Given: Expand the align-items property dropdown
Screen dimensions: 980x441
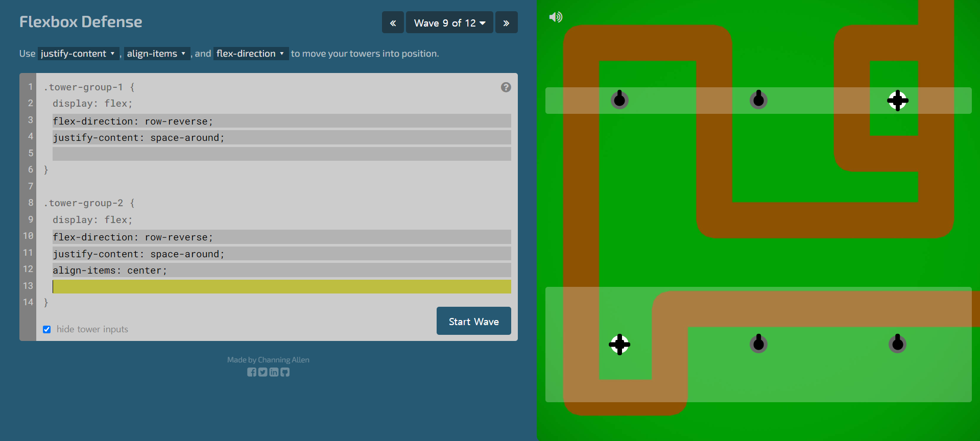Looking at the screenshot, I should tap(157, 54).
